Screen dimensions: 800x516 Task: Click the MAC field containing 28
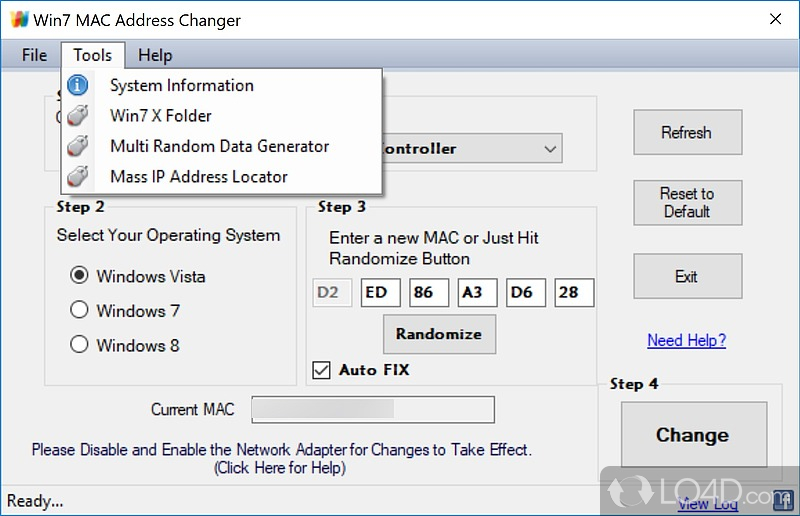[574, 292]
